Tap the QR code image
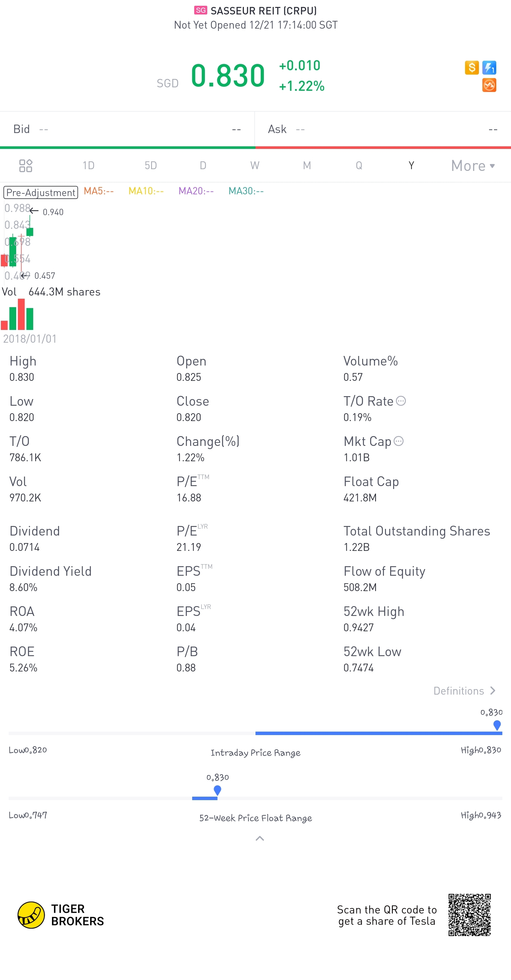The height and width of the screenshot is (980, 511). coord(470,915)
